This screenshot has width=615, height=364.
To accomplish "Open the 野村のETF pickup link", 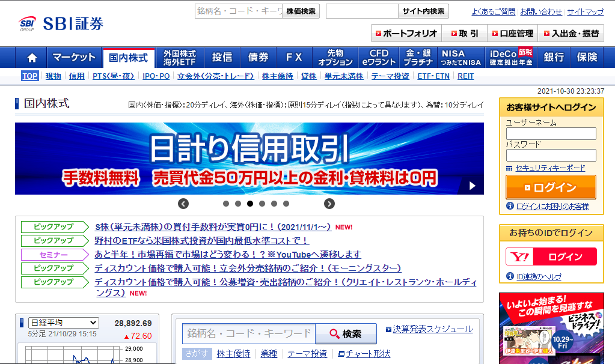I will coord(201,241).
